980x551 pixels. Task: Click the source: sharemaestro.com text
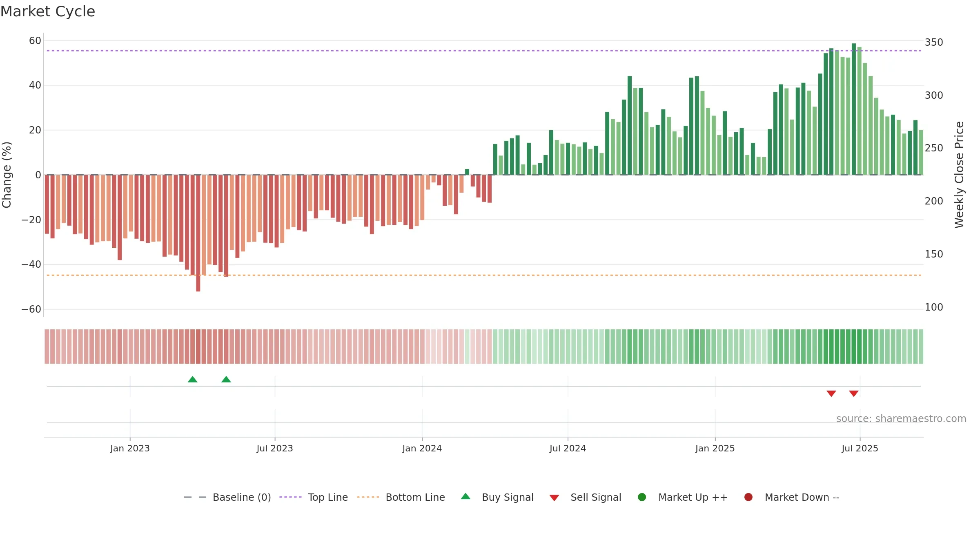pyautogui.click(x=901, y=419)
